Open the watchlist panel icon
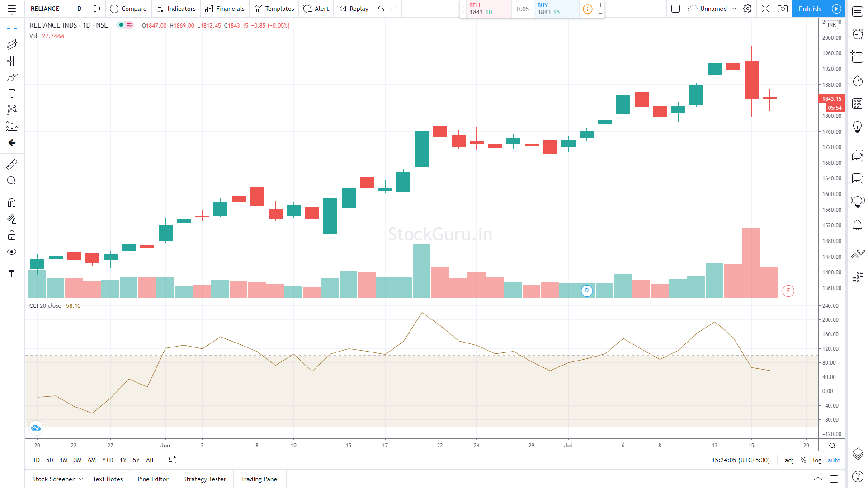 858,11
